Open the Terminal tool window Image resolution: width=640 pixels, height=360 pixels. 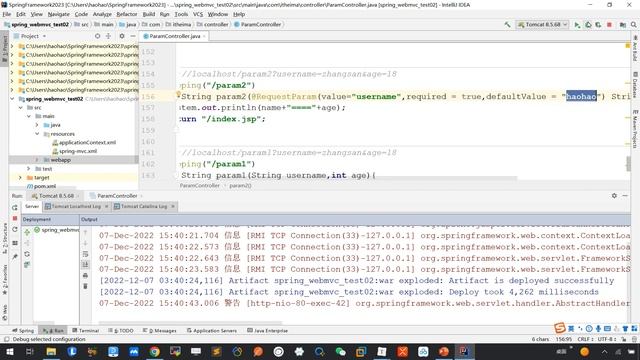coord(85,331)
